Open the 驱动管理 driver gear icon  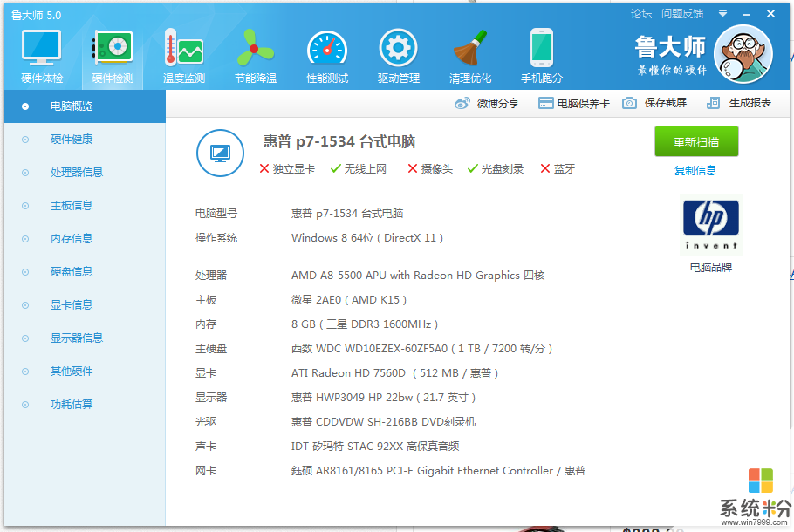399,56
